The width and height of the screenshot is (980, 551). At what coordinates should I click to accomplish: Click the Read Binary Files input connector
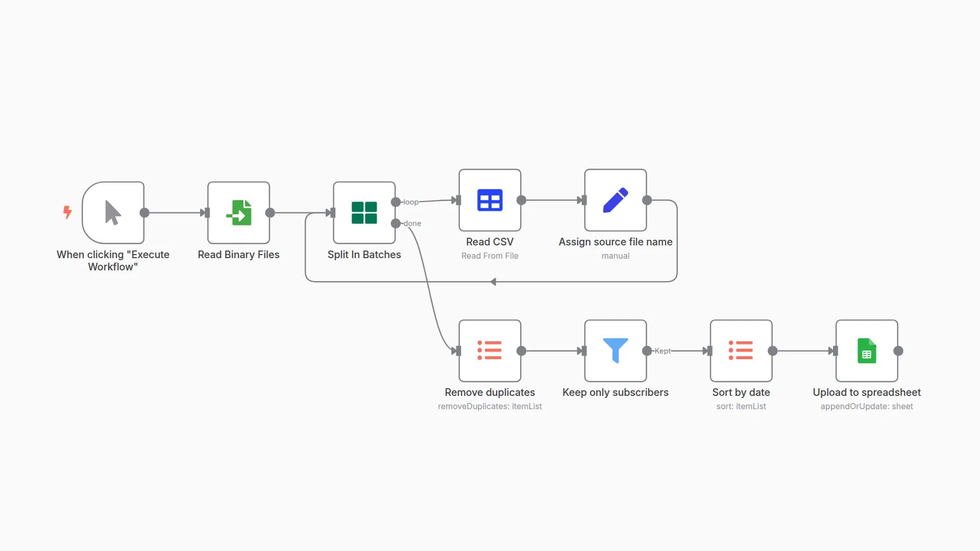207,213
